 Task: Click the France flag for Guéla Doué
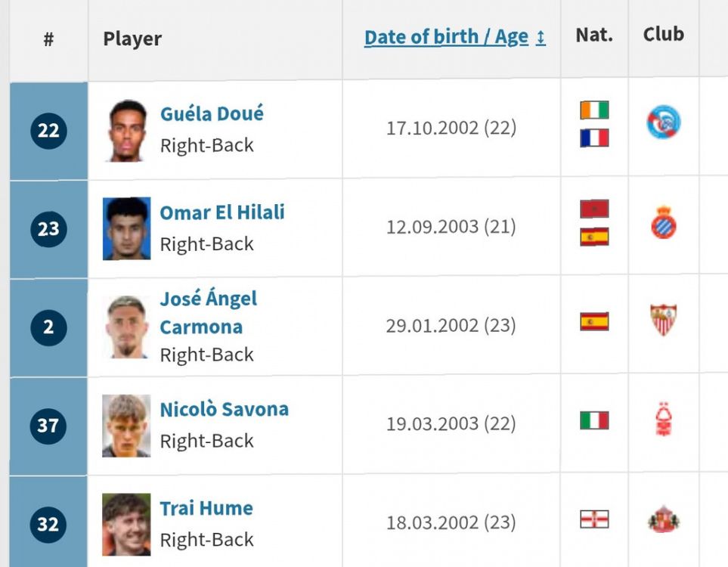(594, 138)
